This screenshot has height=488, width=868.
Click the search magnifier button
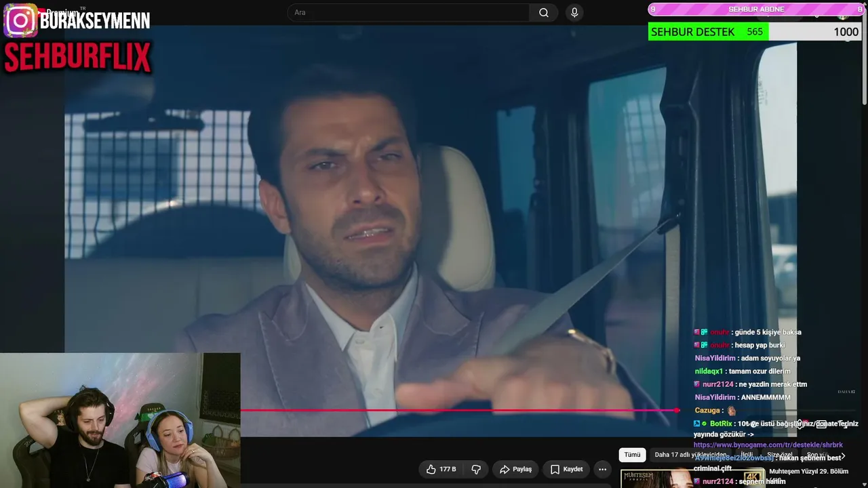(x=544, y=13)
